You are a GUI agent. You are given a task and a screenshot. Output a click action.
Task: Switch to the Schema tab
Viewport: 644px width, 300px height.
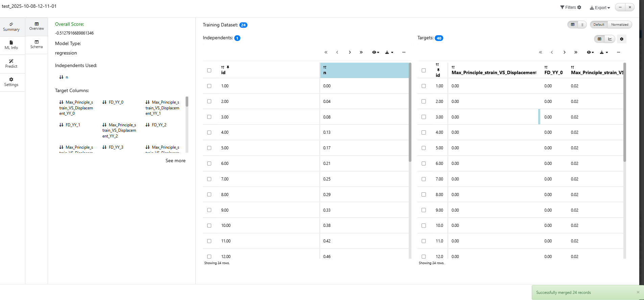coord(37,44)
